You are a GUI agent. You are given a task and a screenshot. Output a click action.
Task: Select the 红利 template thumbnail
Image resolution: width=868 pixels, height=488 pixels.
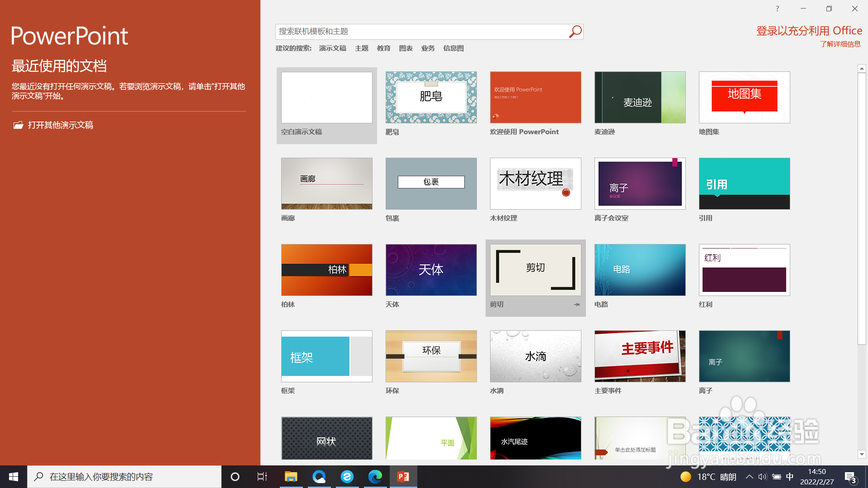[x=745, y=270]
